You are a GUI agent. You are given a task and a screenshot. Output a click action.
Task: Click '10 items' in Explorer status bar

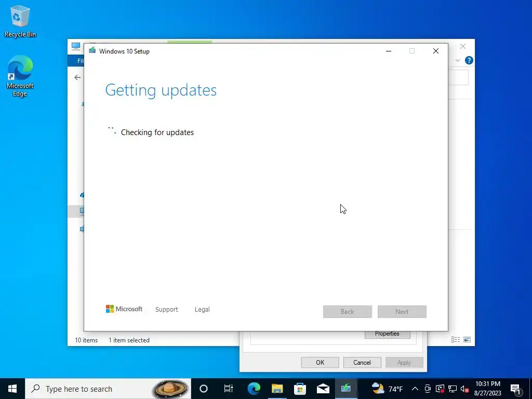point(86,340)
